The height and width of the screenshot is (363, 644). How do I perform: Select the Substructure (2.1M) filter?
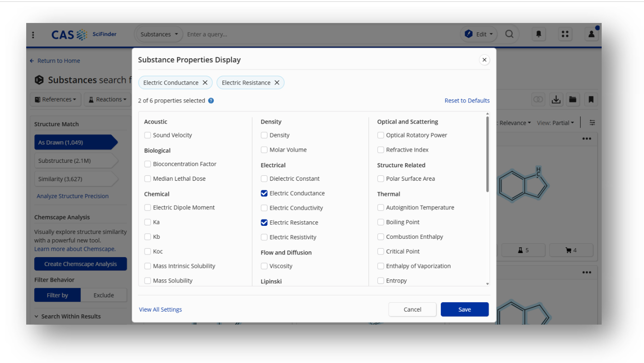point(76,160)
